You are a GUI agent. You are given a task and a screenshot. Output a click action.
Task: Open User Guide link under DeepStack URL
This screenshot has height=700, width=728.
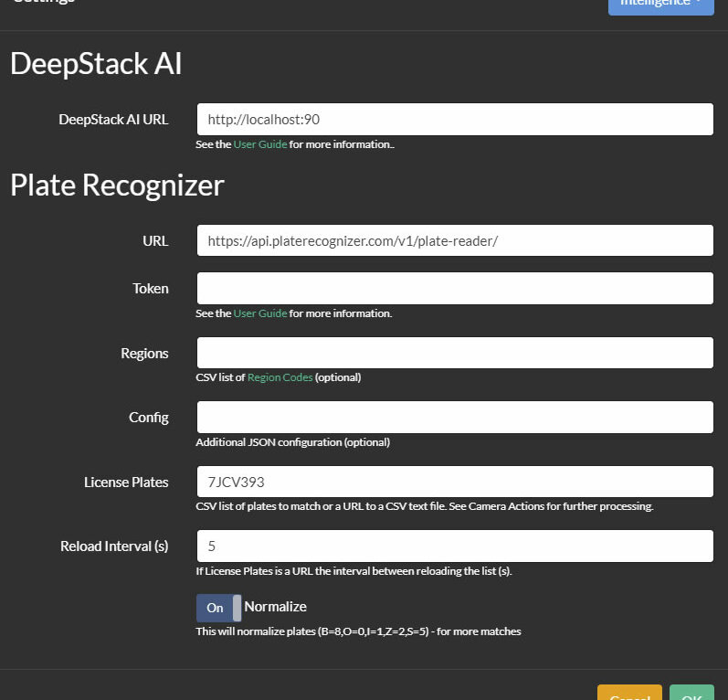tap(260, 144)
